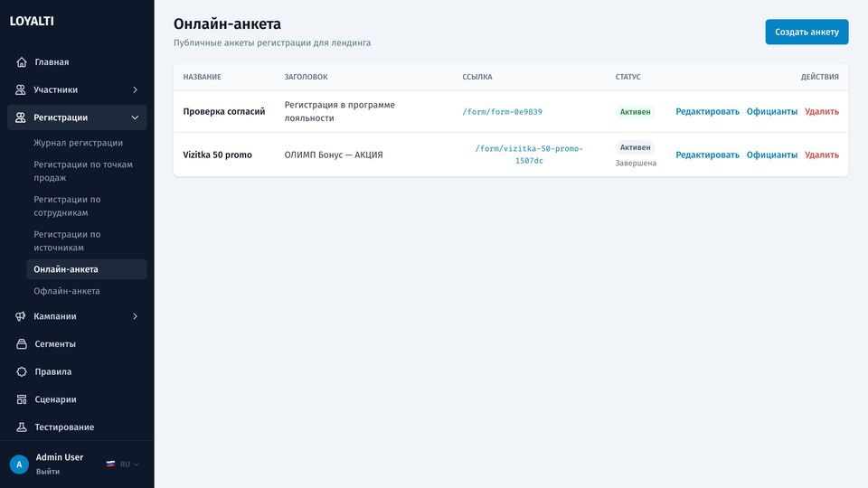Click the Russian flag icon
The width and height of the screenshot is (868, 488).
pos(110,465)
